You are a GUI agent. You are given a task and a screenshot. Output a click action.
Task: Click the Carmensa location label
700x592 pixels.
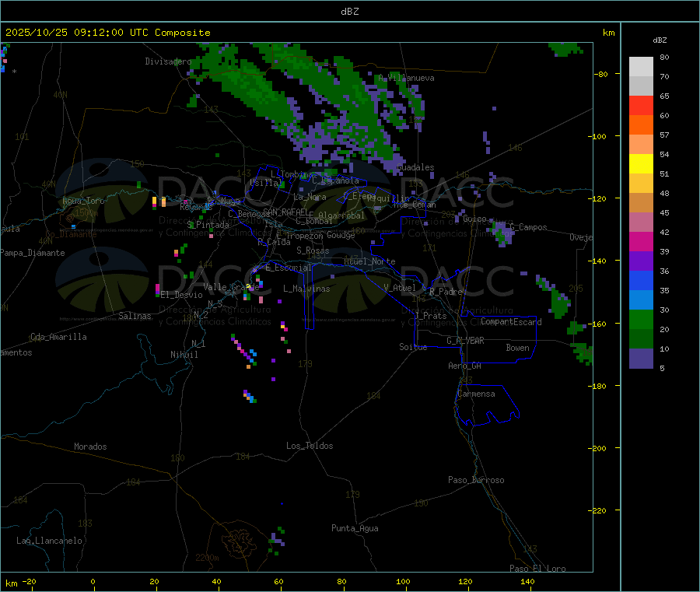pyautogui.click(x=476, y=394)
